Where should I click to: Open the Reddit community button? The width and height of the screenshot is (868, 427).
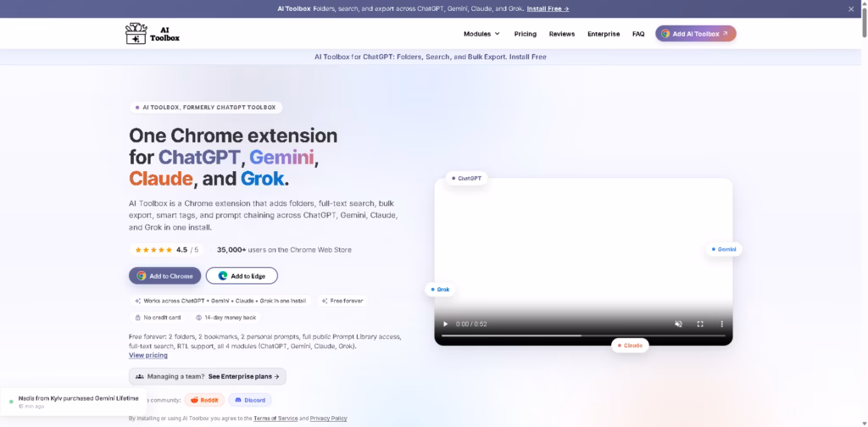coord(204,400)
